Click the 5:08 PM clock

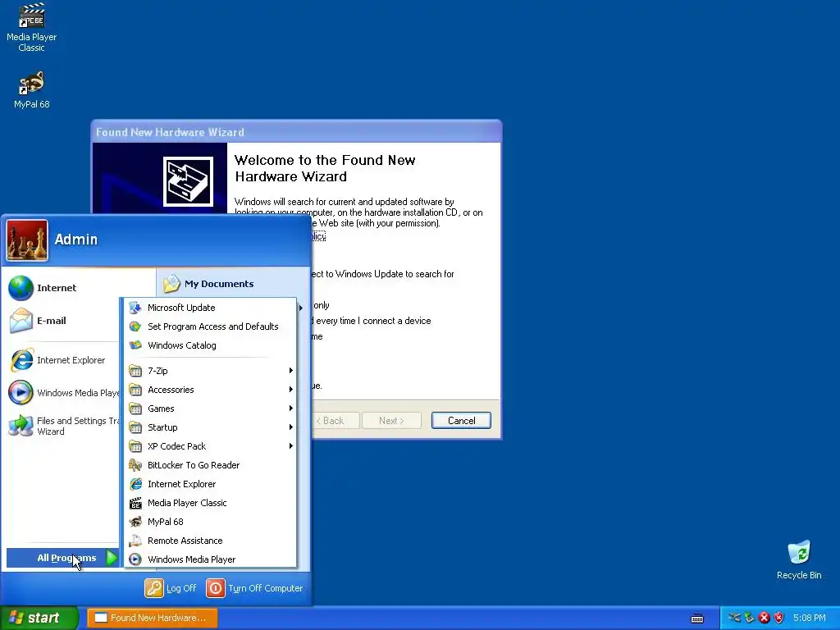pyautogui.click(x=809, y=618)
